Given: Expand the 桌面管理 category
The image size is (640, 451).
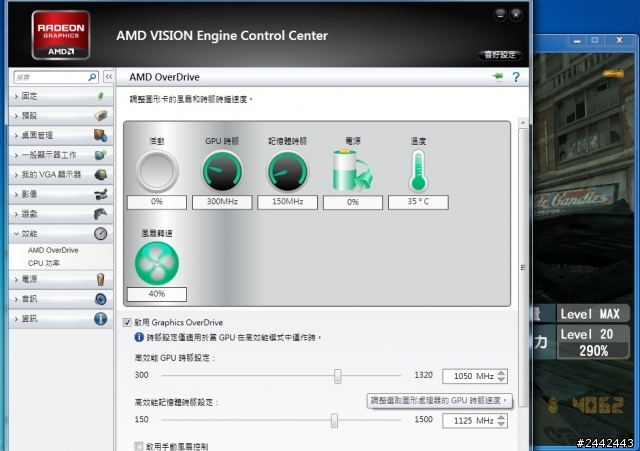Looking at the screenshot, I should pyautogui.click(x=61, y=135).
